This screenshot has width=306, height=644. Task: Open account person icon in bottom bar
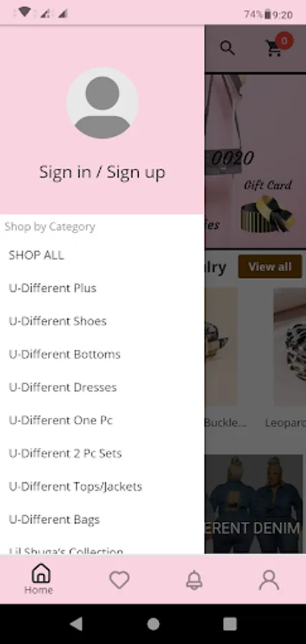[269, 580]
